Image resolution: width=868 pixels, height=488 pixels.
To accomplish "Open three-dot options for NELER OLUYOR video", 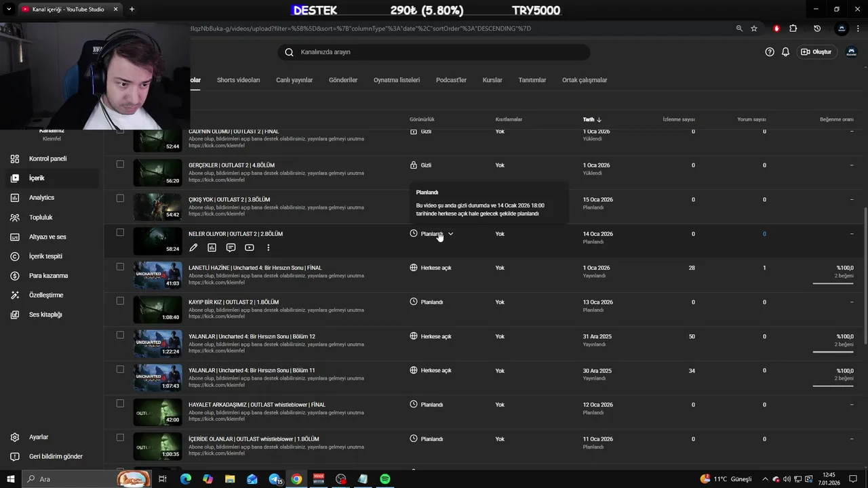I will point(269,248).
